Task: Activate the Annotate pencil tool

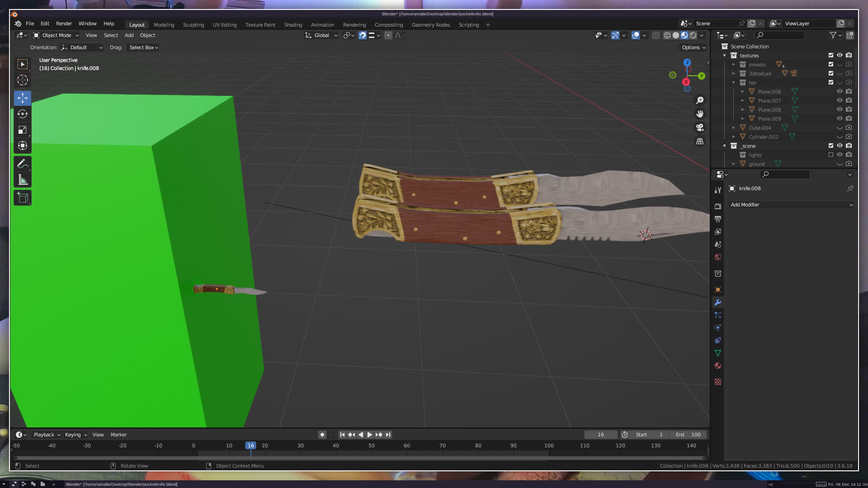Action: tap(23, 164)
